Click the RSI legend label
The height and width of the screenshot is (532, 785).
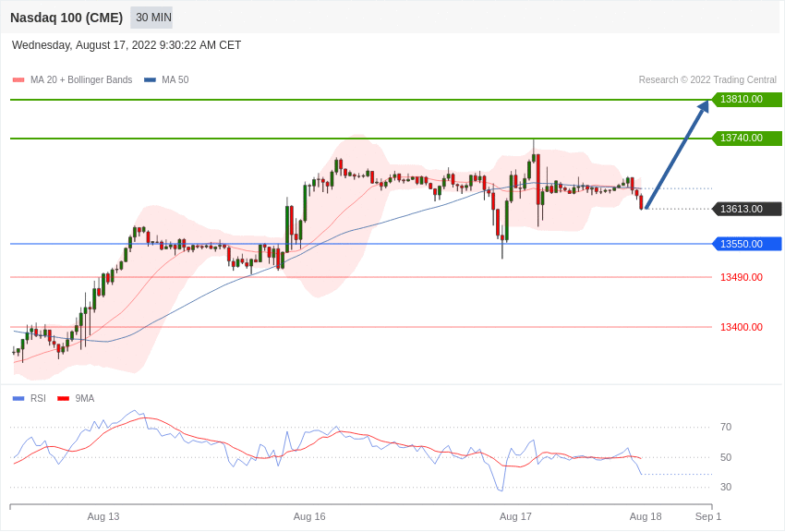coord(38,398)
